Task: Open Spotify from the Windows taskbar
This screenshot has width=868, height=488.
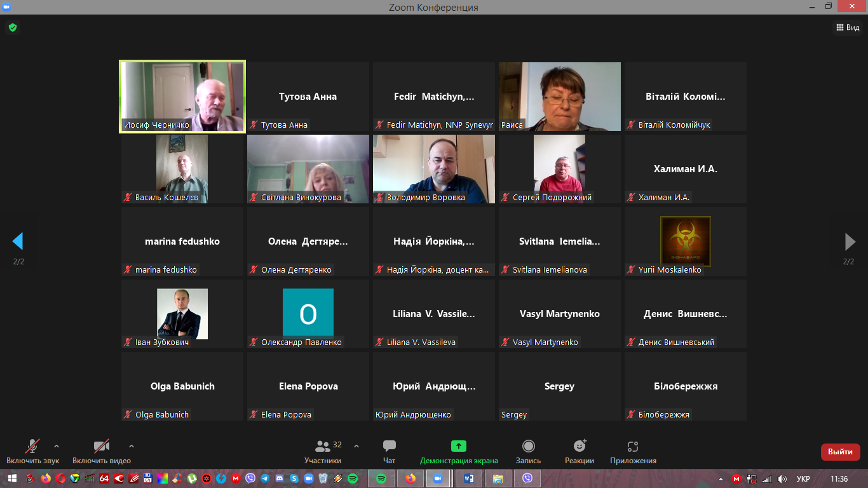Action: (381, 478)
